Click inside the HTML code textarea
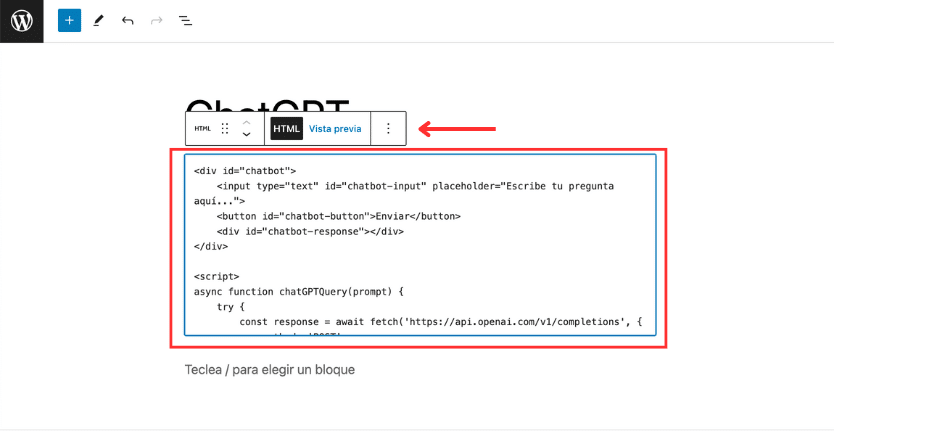Image resolution: width=933 pixels, height=431 pixels. pyautogui.click(x=420, y=260)
